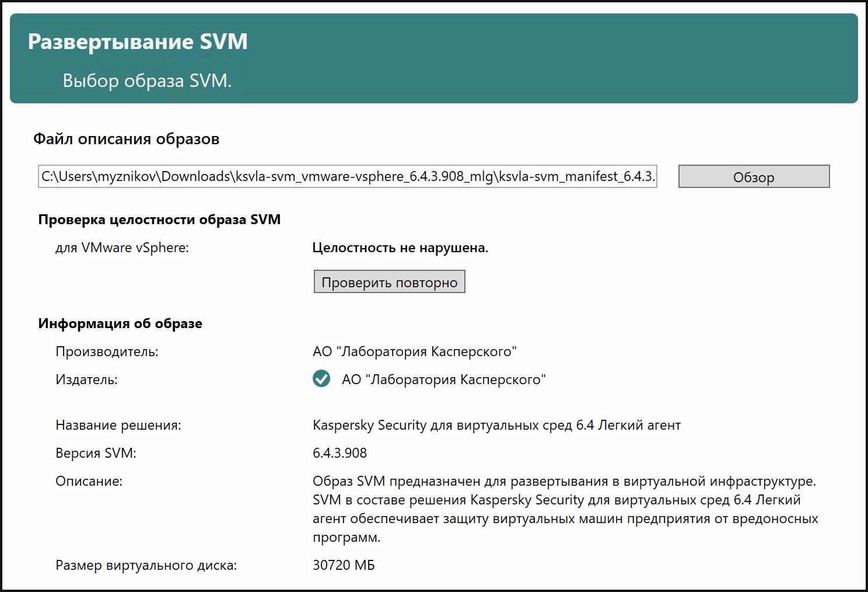Viewport: 868px width, 592px height.
Task: Select the publisher name next to checkmark
Action: tap(444, 379)
